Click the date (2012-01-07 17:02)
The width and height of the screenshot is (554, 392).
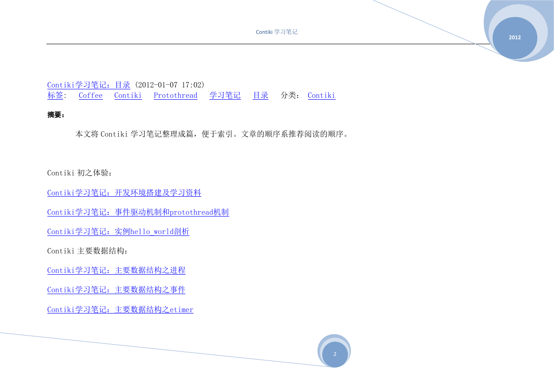[170, 85]
